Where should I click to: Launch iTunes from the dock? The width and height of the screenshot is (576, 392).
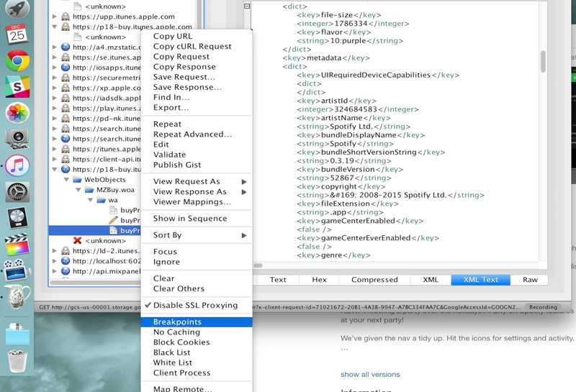[x=17, y=165]
